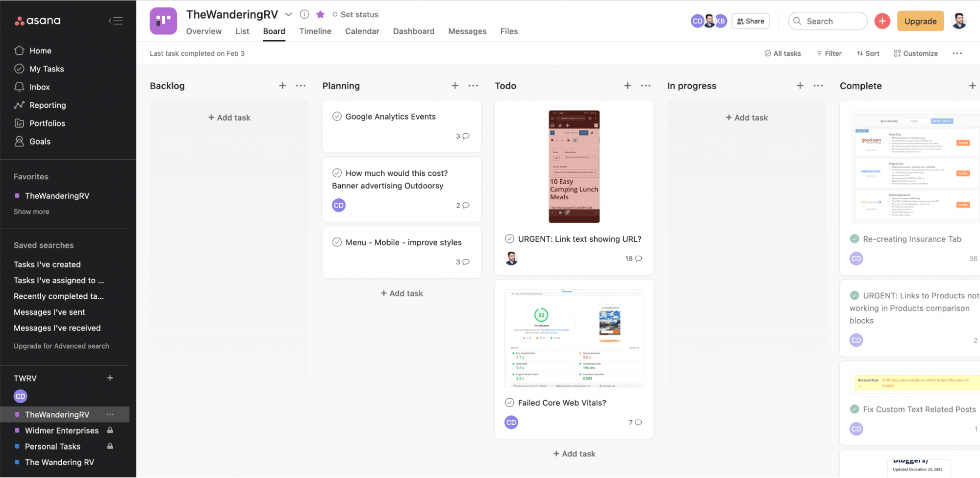Open the Planning column ellipsis menu
980x478 pixels.
(473, 85)
